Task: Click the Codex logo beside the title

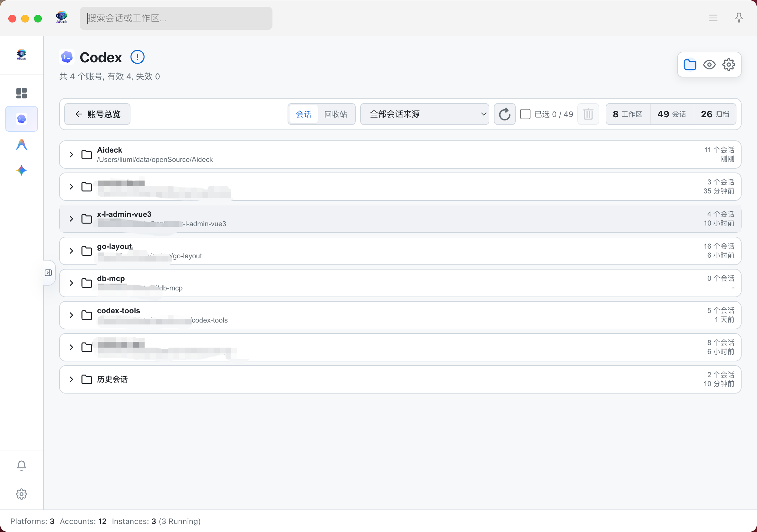Action: tap(67, 57)
